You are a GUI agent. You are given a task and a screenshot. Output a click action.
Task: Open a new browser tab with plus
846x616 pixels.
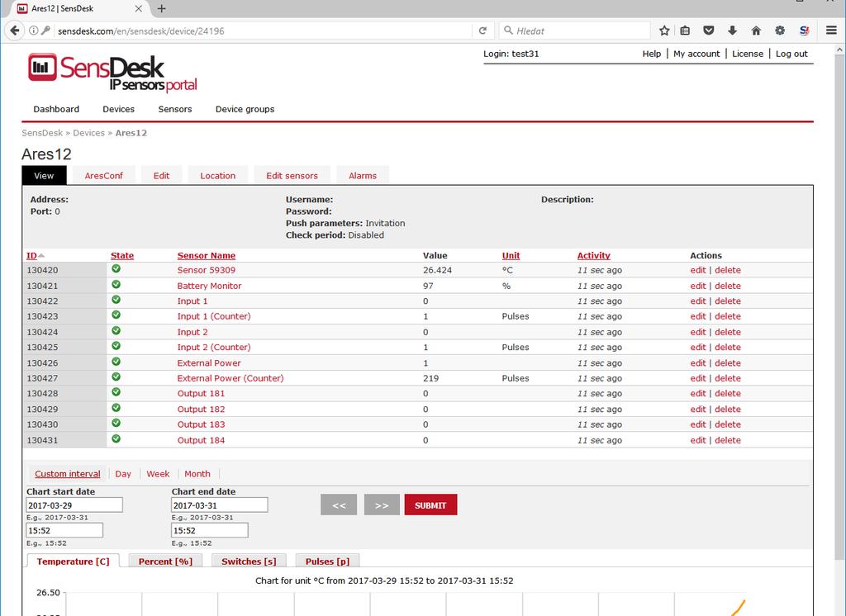coord(161,8)
